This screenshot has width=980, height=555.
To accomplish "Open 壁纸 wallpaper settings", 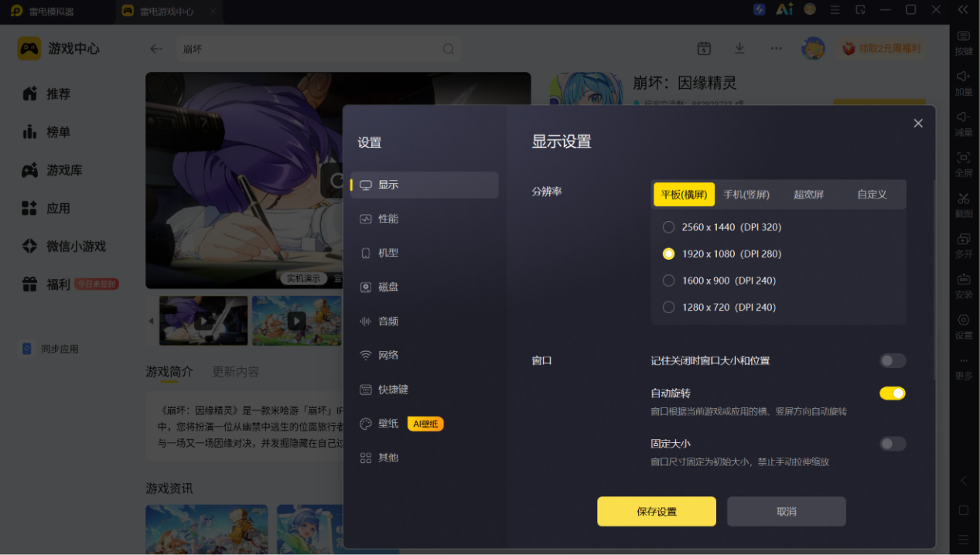I will [425, 424].
